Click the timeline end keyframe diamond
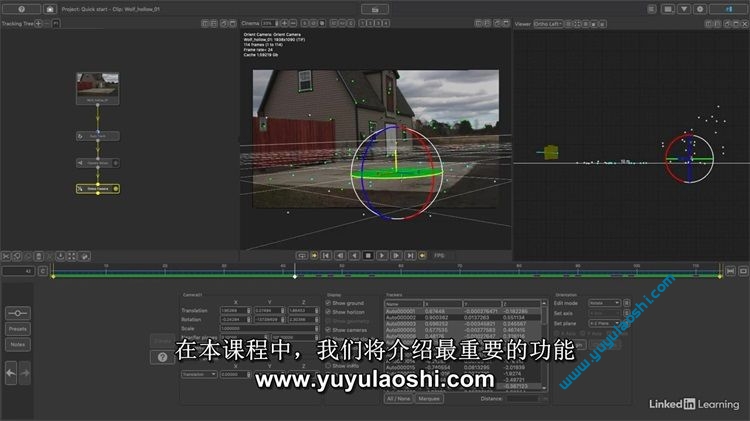 719,277
